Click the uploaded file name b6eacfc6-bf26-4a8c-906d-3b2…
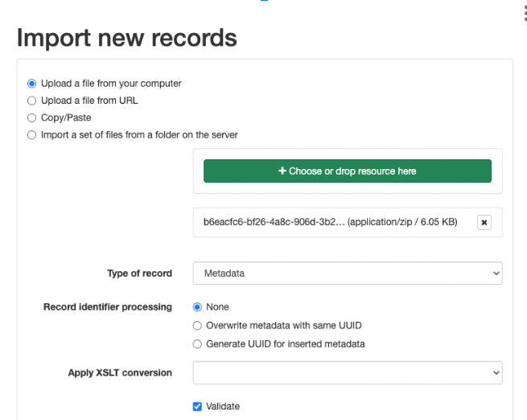 coord(274,222)
